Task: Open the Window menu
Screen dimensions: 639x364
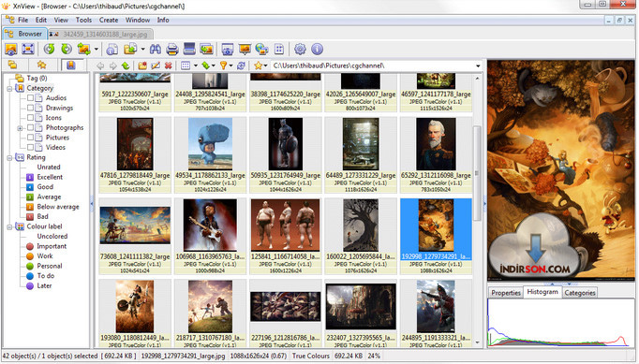Action: pyautogui.click(x=138, y=20)
